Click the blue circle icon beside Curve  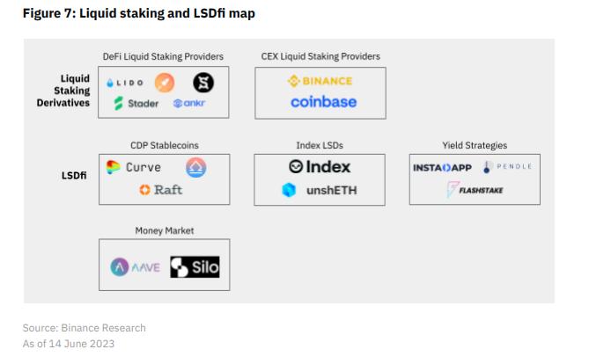pos(196,167)
